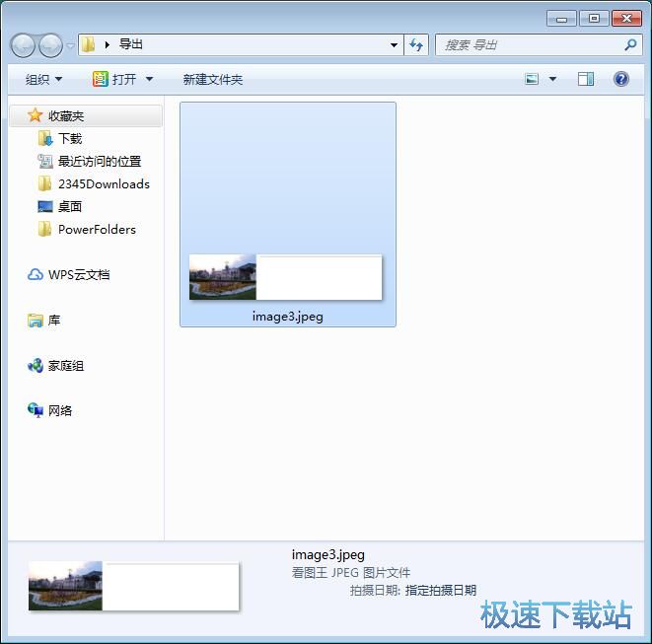Open the 2345Downloads folder
Screen dimensions: 652x644
(104, 183)
